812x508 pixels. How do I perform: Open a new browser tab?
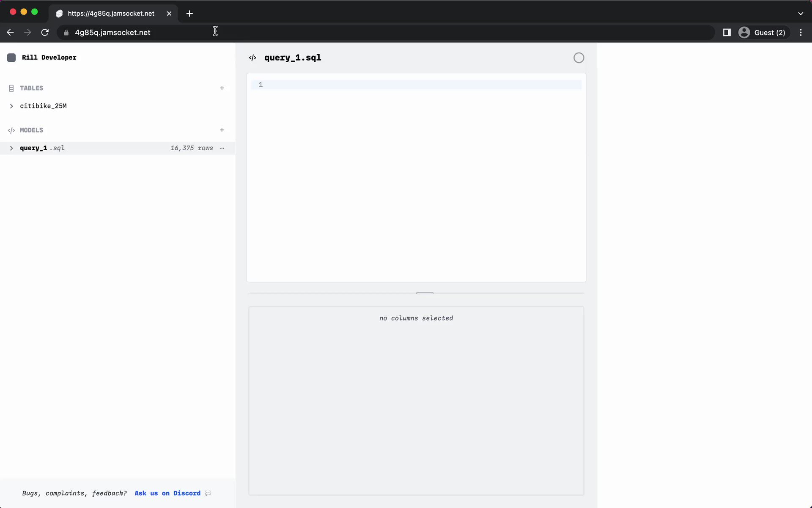tap(189, 14)
